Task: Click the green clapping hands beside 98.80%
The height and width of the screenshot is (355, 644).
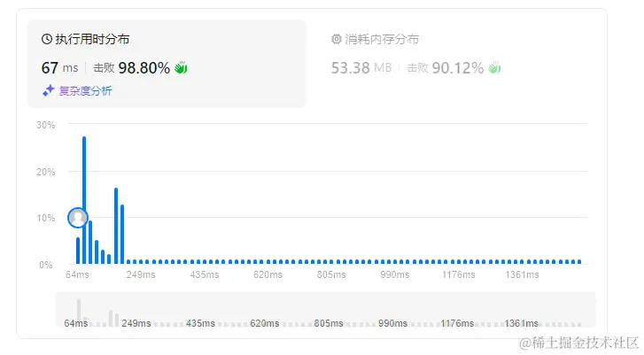Action: tap(181, 67)
